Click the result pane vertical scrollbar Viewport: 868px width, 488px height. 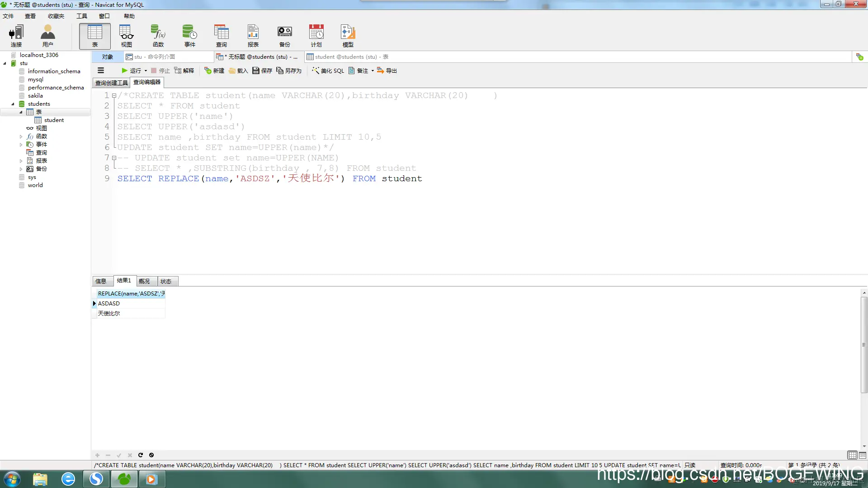pos(864,343)
